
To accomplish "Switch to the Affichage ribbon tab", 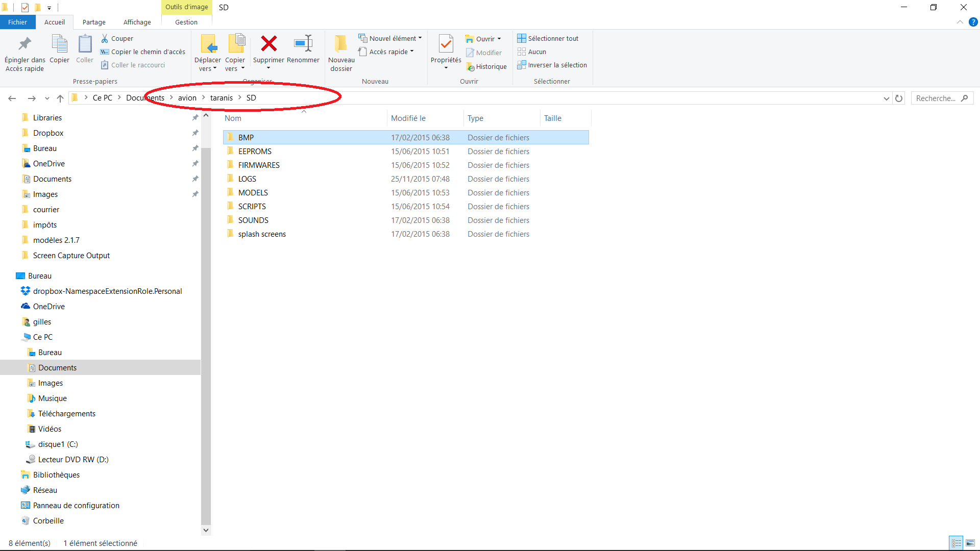I will coord(137,22).
